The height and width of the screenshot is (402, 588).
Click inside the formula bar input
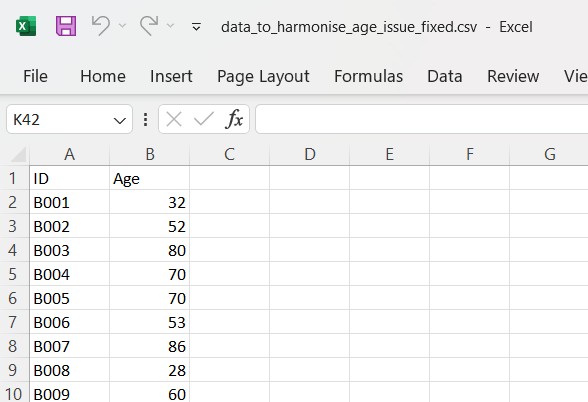point(422,119)
